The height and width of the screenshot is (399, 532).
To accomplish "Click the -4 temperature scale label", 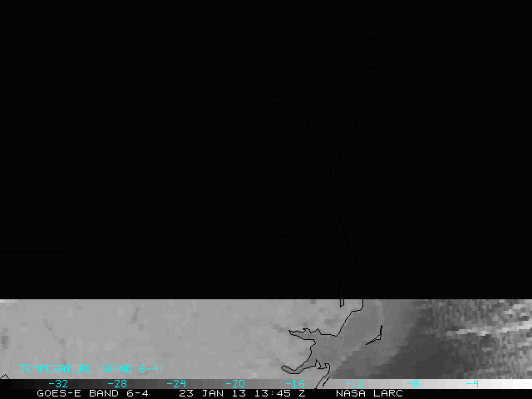I will point(471,383).
